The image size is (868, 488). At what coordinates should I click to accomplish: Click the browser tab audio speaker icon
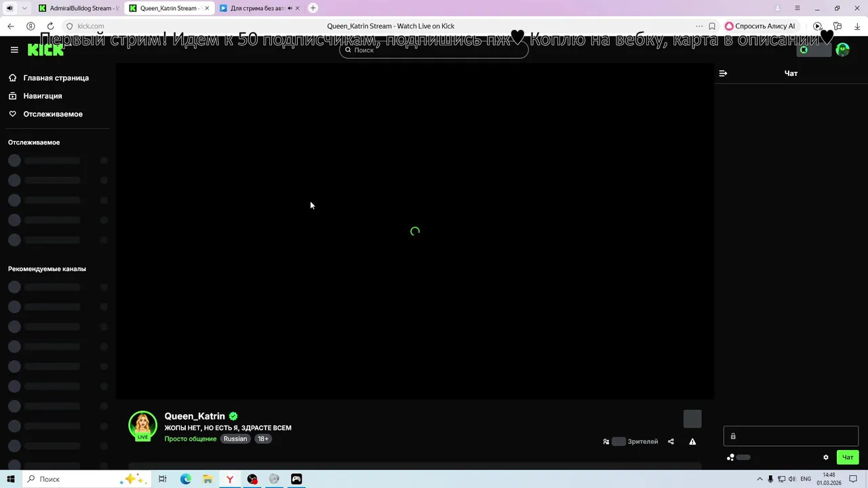click(x=9, y=8)
